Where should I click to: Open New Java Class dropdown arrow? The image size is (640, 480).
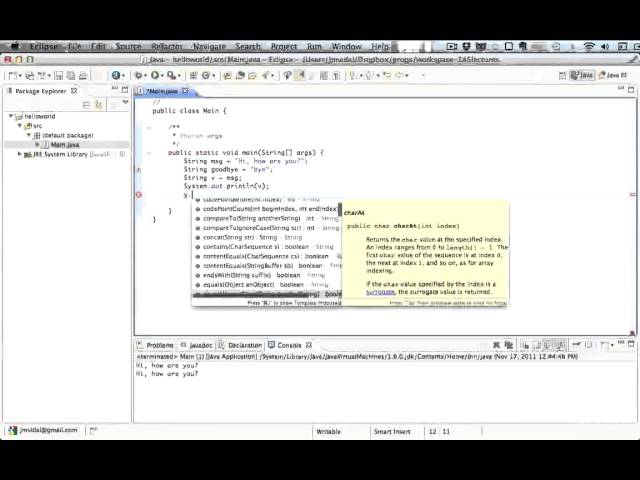[214, 76]
